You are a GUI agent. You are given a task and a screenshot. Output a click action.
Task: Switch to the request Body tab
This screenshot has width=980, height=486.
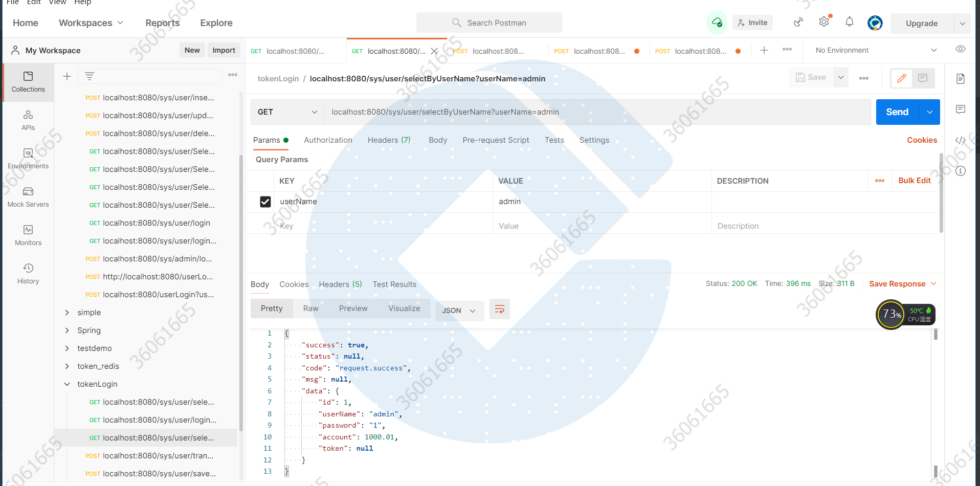[x=438, y=140]
